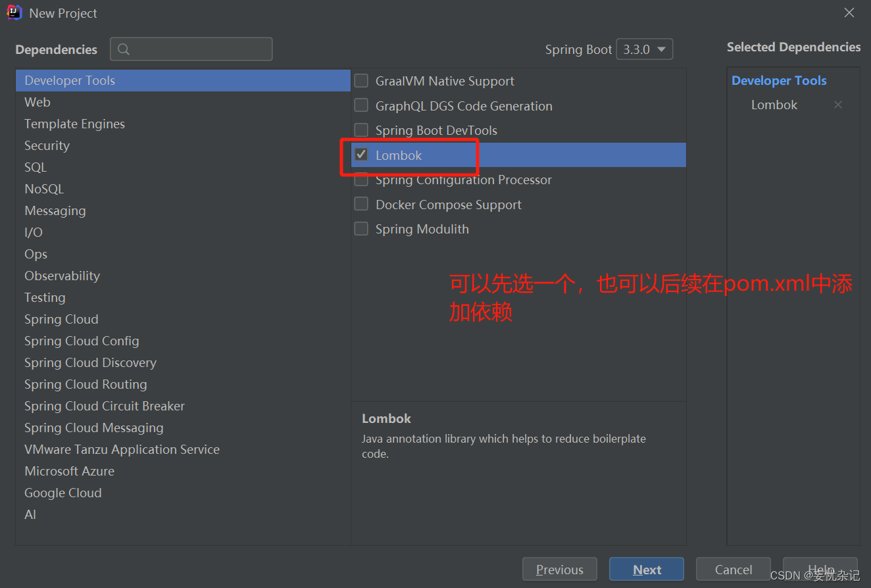
Task: Choose VMware Tanzu Application Service category
Action: (183, 449)
